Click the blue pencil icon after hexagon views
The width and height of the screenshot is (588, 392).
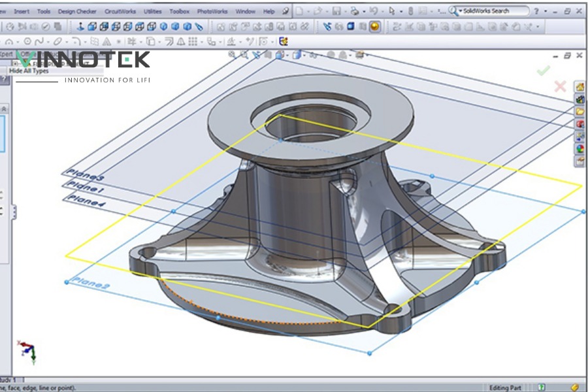(199, 26)
